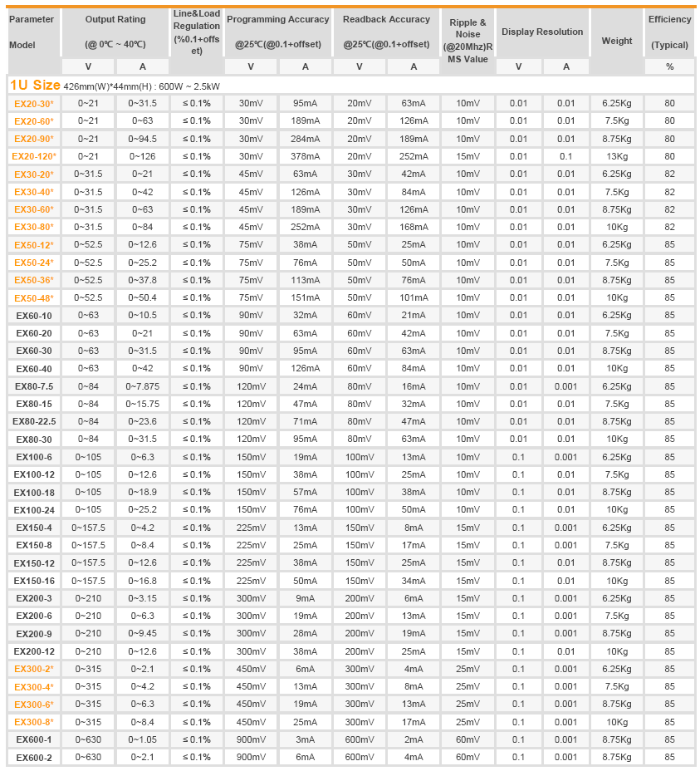Select the 284mA programming accuracy value
This screenshot has height=771, width=700.
tap(306, 139)
